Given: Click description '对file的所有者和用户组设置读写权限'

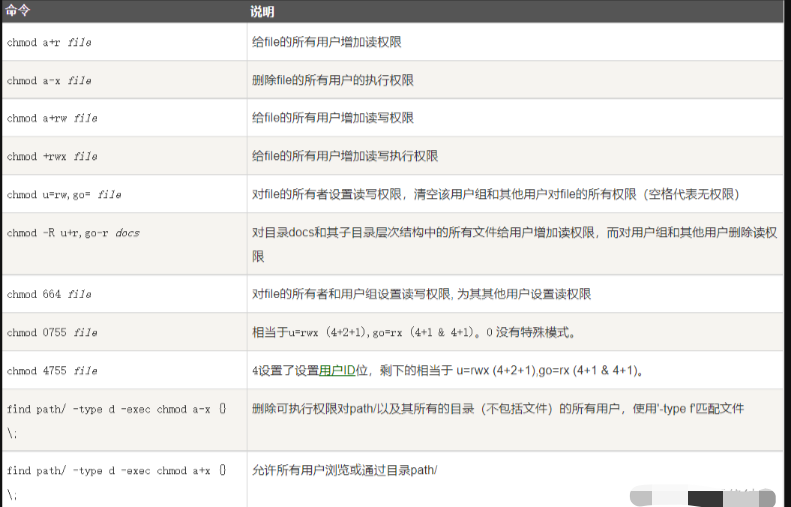Looking at the screenshot, I should pos(421,294).
